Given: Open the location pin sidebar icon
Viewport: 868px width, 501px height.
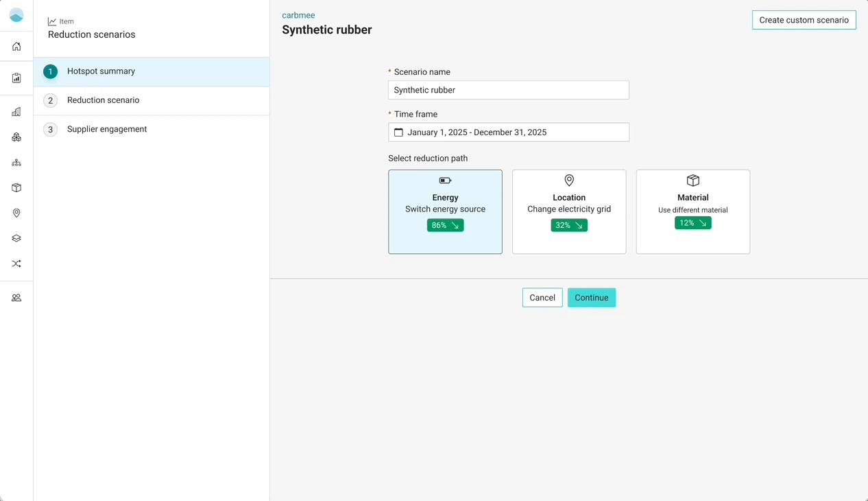Looking at the screenshot, I should (16, 213).
